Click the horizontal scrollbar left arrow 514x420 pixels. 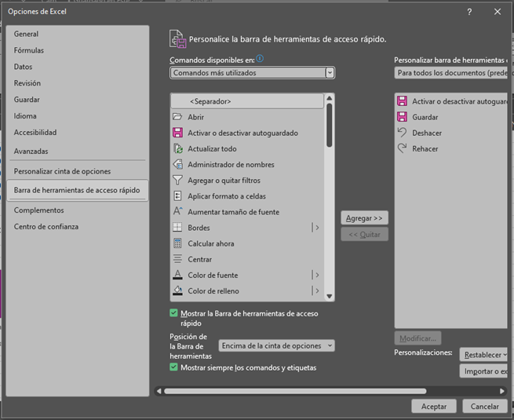pyautogui.click(x=159, y=391)
